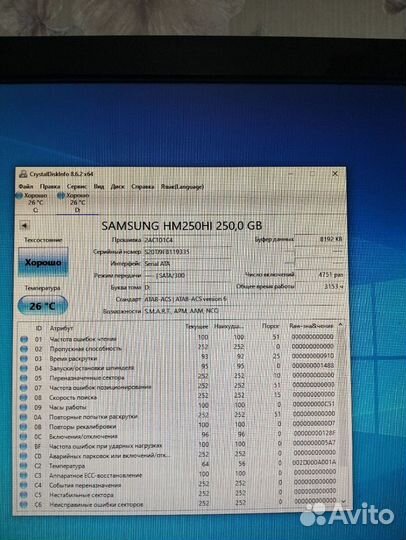The image size is (406, 540).
Task: Click the Порог column header
Action: click(x=271, y=326)
